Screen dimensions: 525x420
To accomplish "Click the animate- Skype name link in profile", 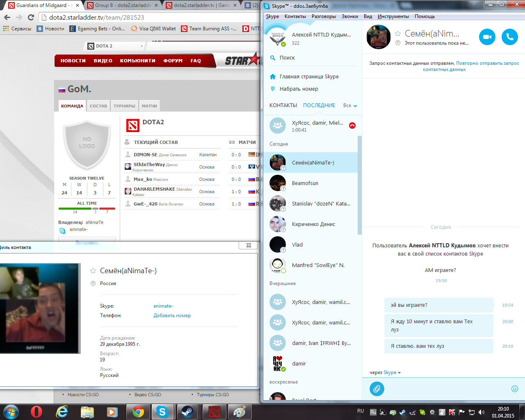I will [x=163, y=306].
